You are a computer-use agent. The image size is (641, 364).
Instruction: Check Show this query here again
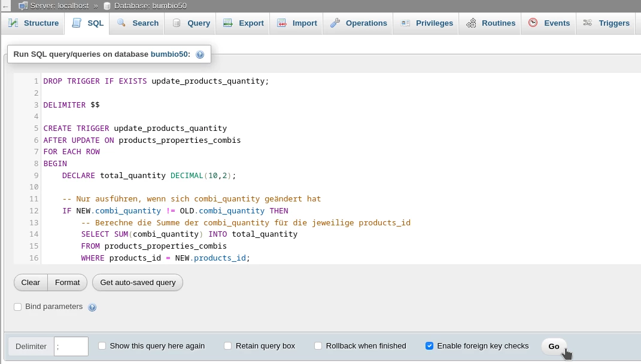coord(102,346)
